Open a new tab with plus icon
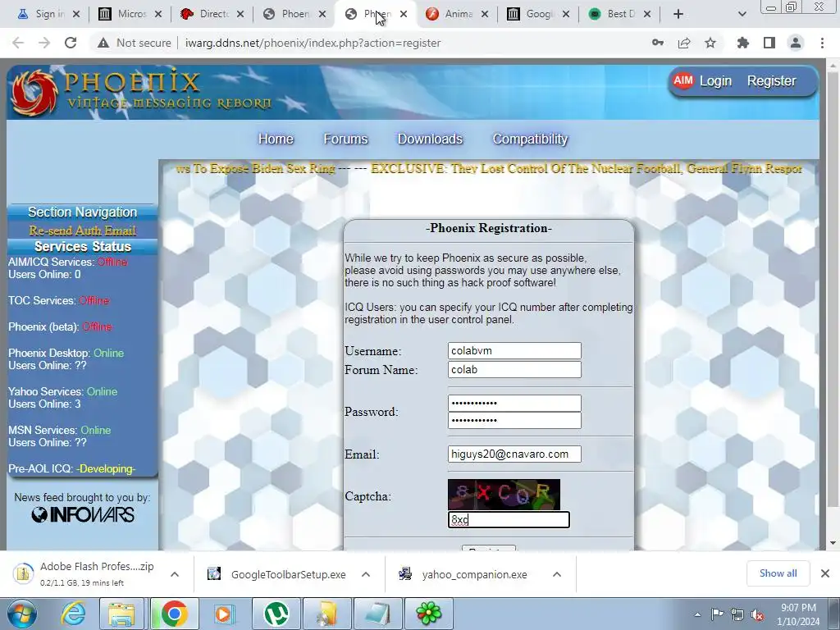Screen dimensions: 840x630 click(678, 14)
